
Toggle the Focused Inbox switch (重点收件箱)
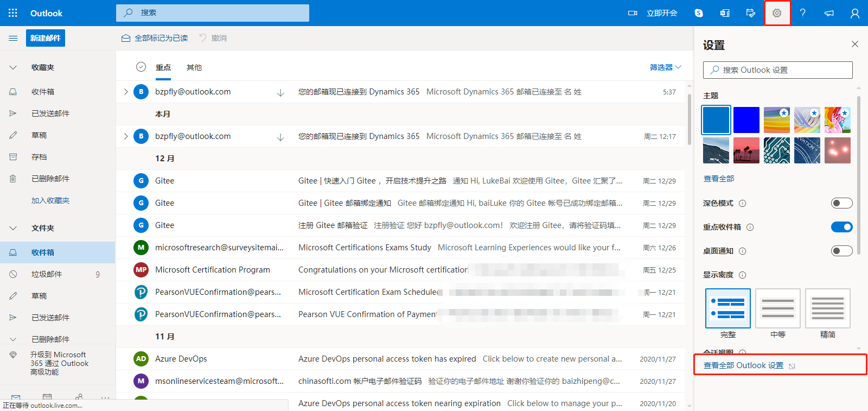pyautogui.click(x=841, y=227)
